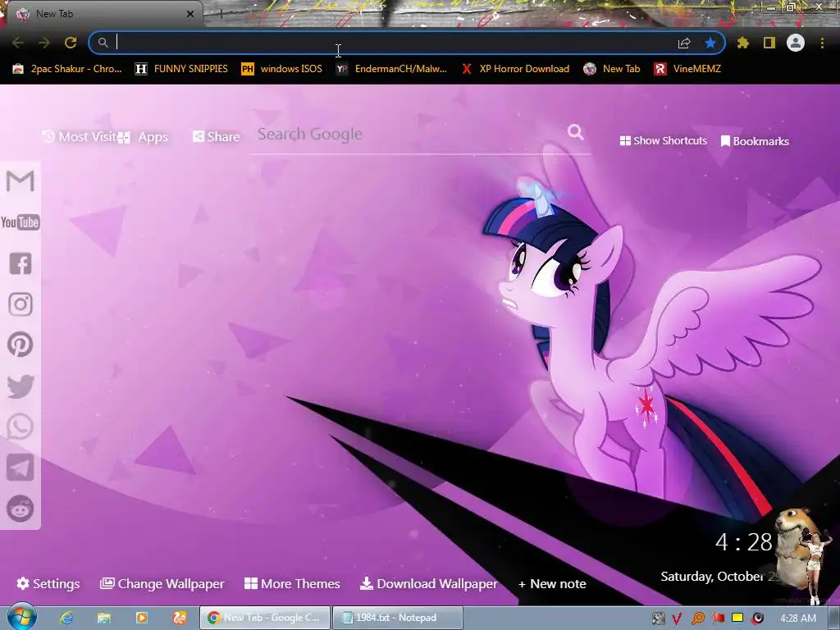Open Chrome side panel

pyautogui.click(x=769, y=43)
